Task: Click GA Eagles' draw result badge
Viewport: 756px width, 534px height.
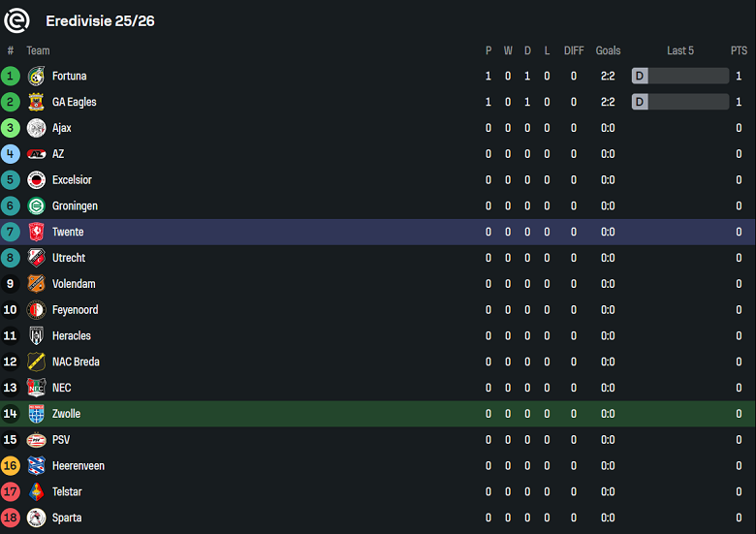Action: [640, 102]
